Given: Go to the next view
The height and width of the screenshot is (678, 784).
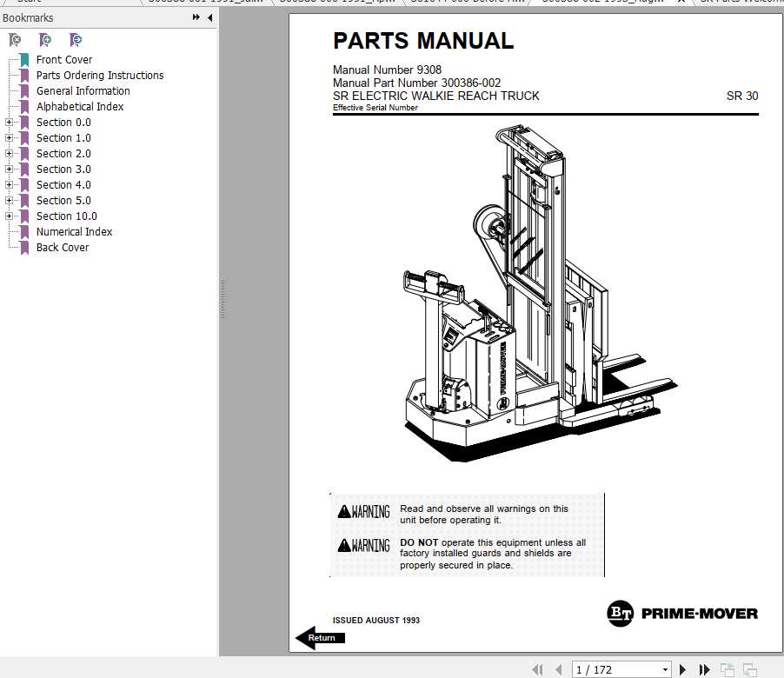Looking at the screenshot, I should pyautogui.click(x=749, y=668).
